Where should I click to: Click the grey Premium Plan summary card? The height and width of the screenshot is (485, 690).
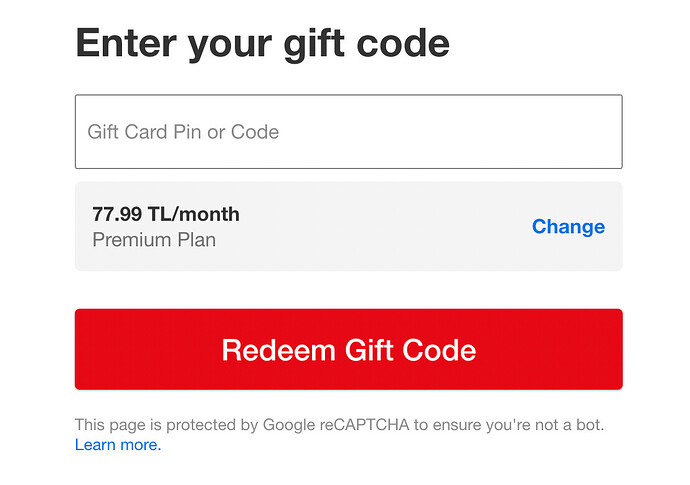click(x=349, y=226)
